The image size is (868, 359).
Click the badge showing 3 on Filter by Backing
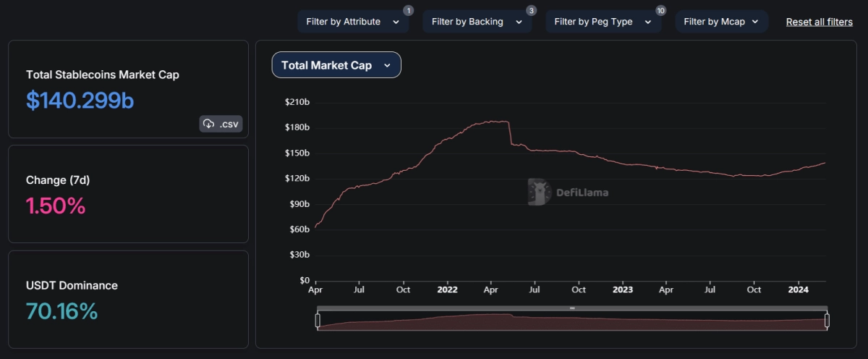(531, 10)
